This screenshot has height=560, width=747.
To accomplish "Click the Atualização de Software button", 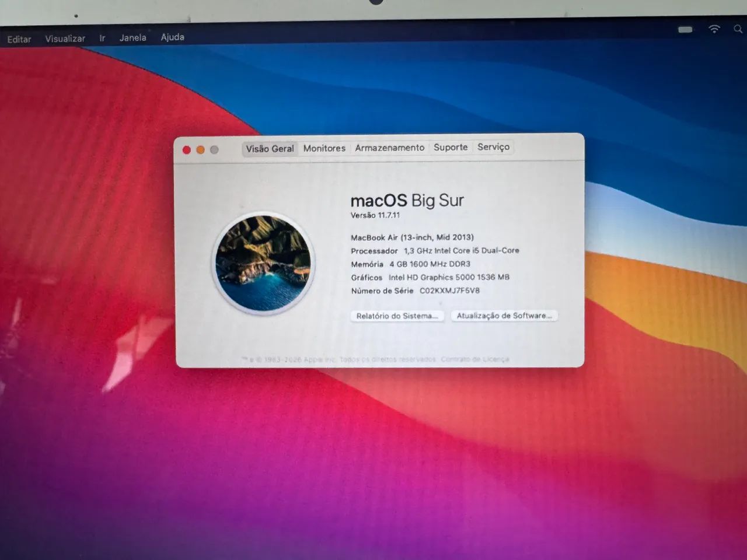I will click(x=504, y=316).
